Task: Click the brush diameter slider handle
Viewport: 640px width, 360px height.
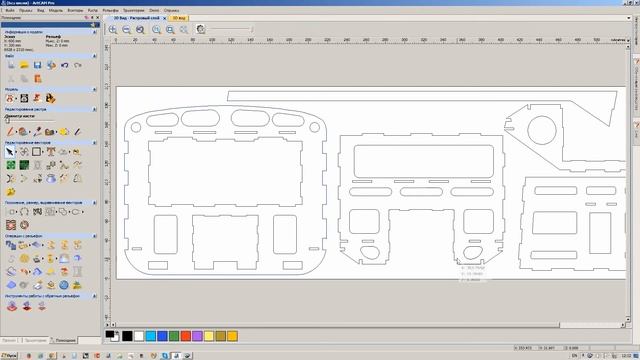Action: [7, 120]
